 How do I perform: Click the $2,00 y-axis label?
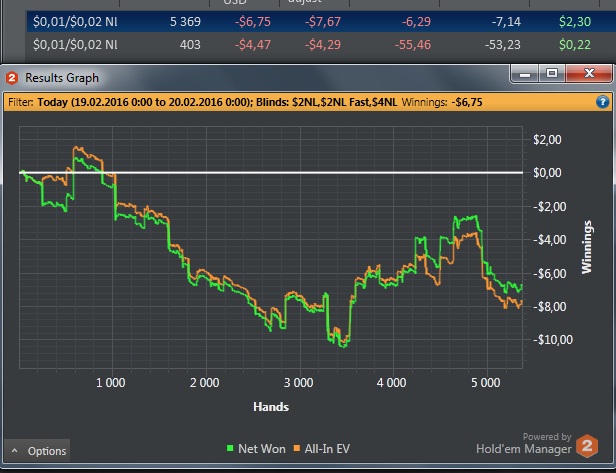(x=547, y=139)
